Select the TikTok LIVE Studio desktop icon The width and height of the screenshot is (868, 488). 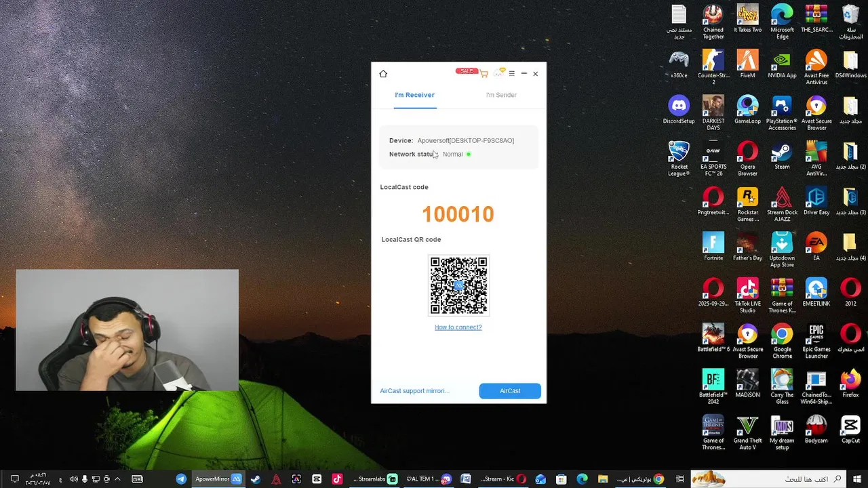[747, 295]
